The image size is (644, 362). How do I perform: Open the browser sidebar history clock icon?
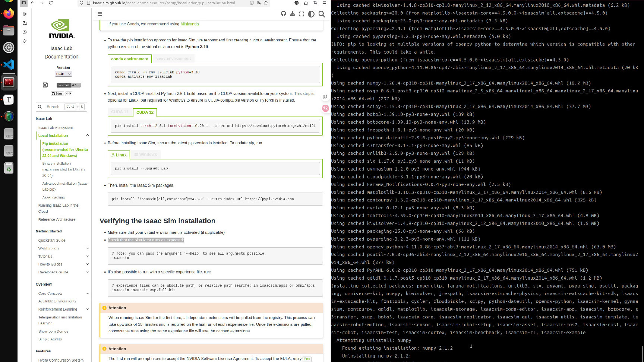(x=25, y=32)
